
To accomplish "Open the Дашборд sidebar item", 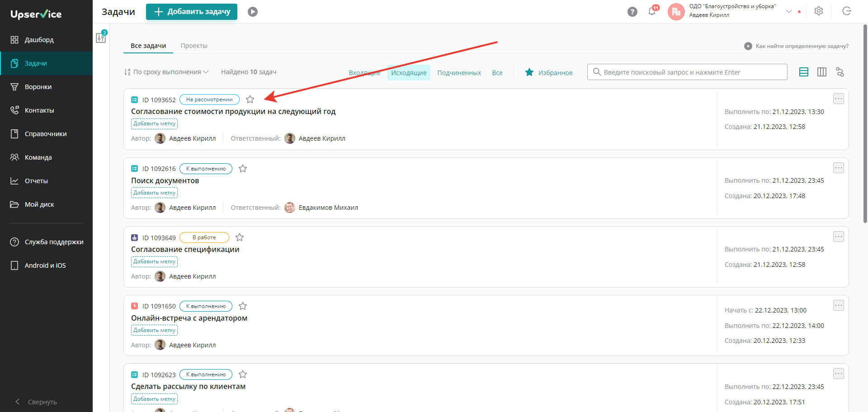I will tap(46, 40).
